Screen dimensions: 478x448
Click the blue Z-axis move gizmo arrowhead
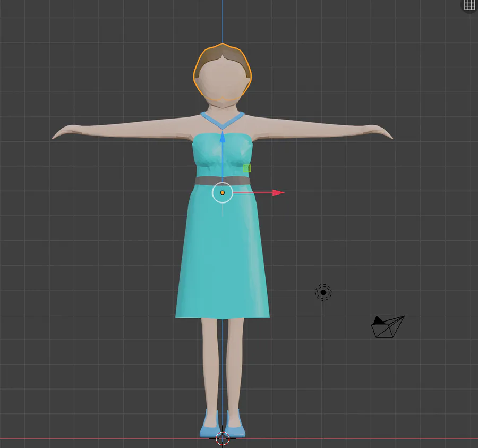pos(223,137)
